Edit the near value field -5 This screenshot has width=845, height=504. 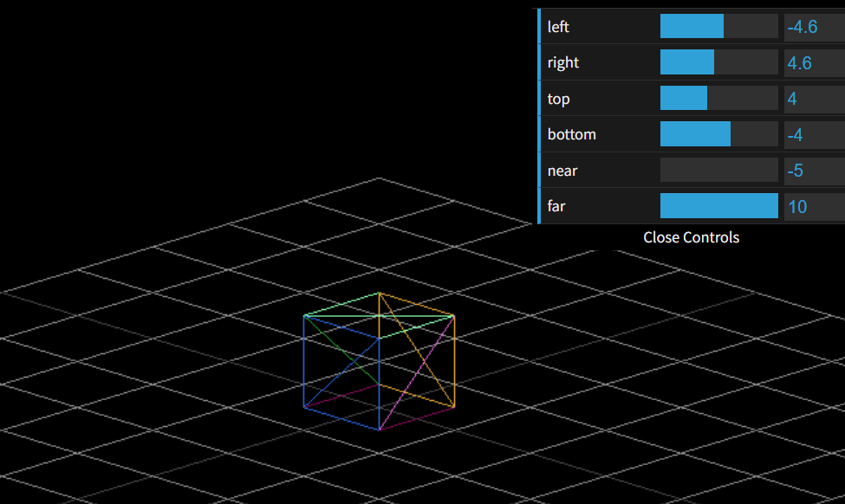(x=815, y=170)
